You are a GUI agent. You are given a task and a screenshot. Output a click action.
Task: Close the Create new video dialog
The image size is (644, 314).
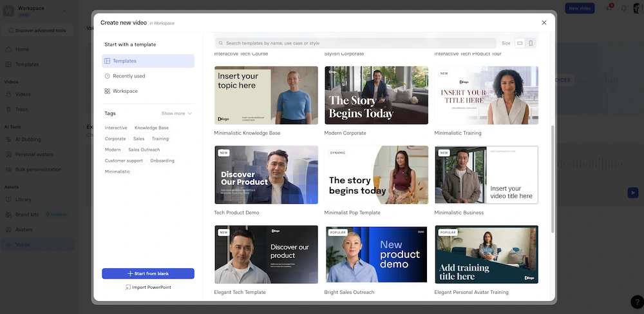pyautogui.click(x=544, y=23)
